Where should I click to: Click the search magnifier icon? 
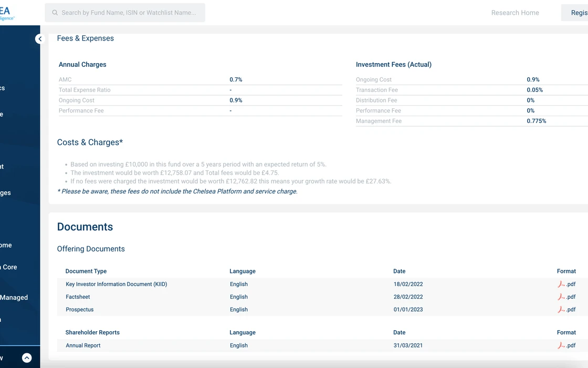[55, 13]
